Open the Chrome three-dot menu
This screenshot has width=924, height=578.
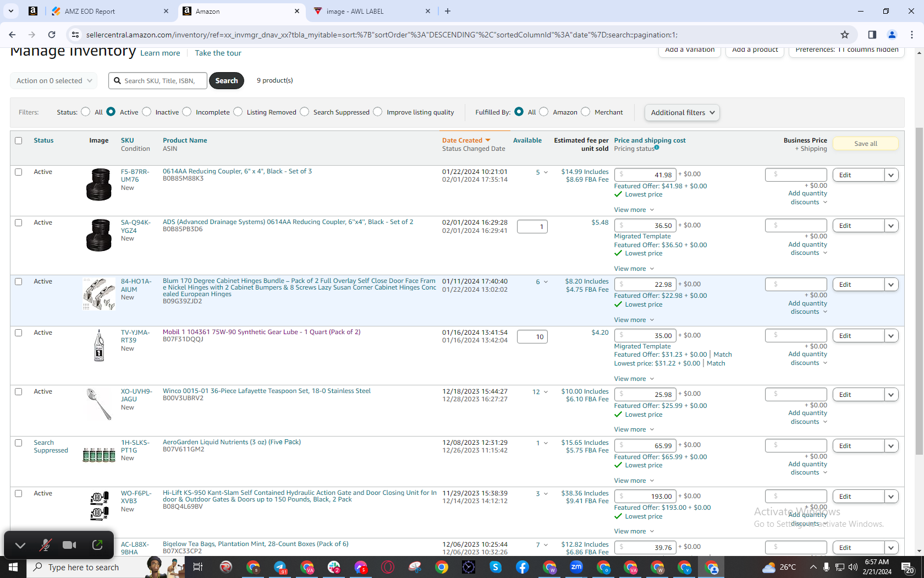click(912, 35)
